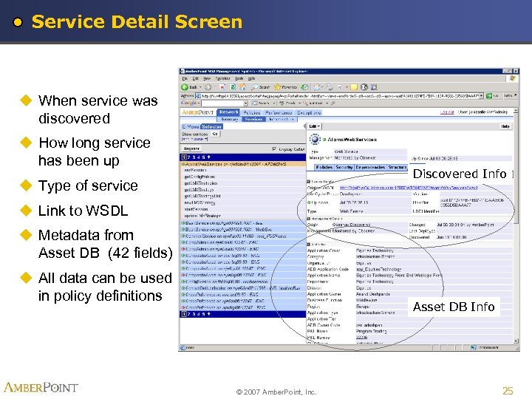Collapse the Service Details section expander
The height and width of the screenshot is (399, 532).
coord(309,182)
